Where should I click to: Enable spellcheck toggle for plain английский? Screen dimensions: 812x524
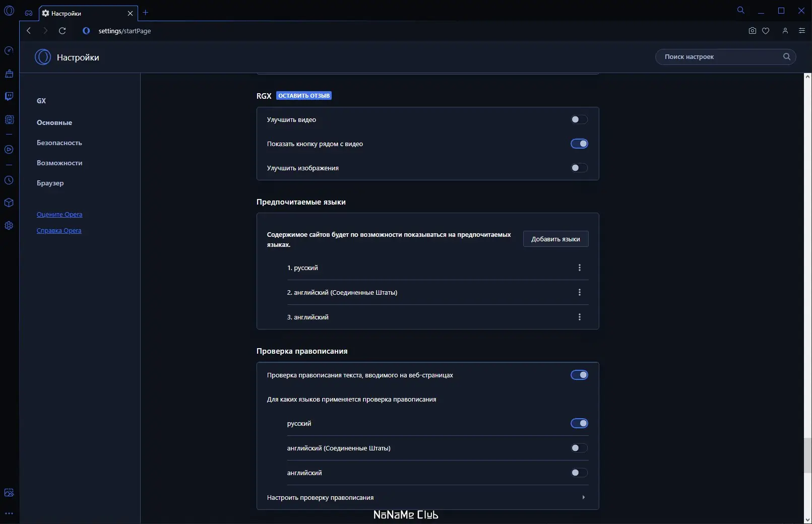(x=579, y=473)
